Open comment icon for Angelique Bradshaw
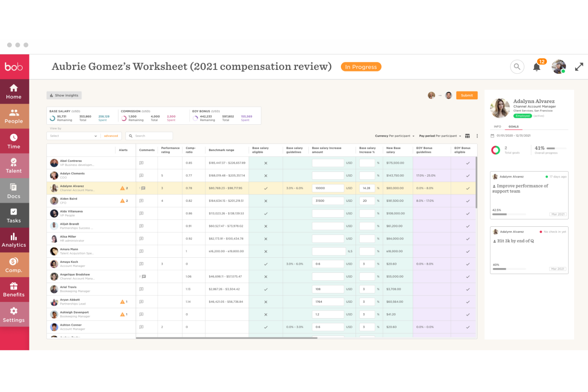The width and height of the screenshot is (588, 392). tap(143, 276)
